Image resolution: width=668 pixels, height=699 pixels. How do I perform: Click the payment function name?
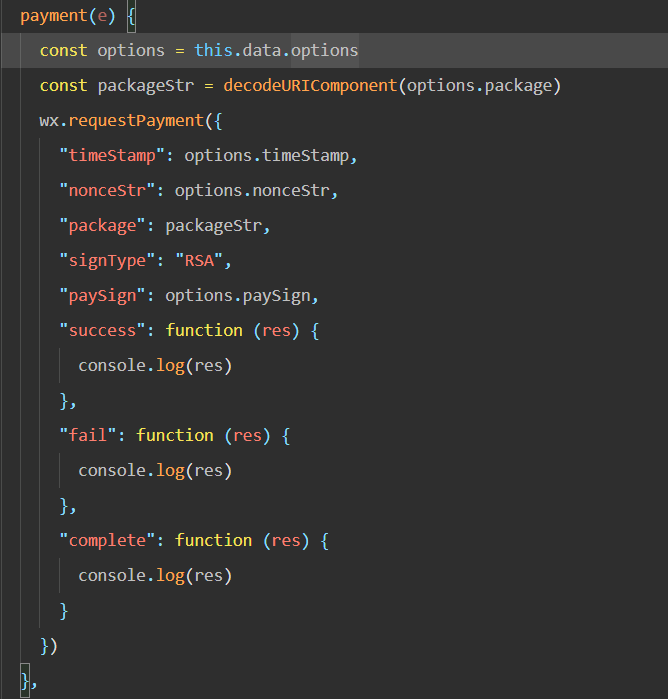54,16
